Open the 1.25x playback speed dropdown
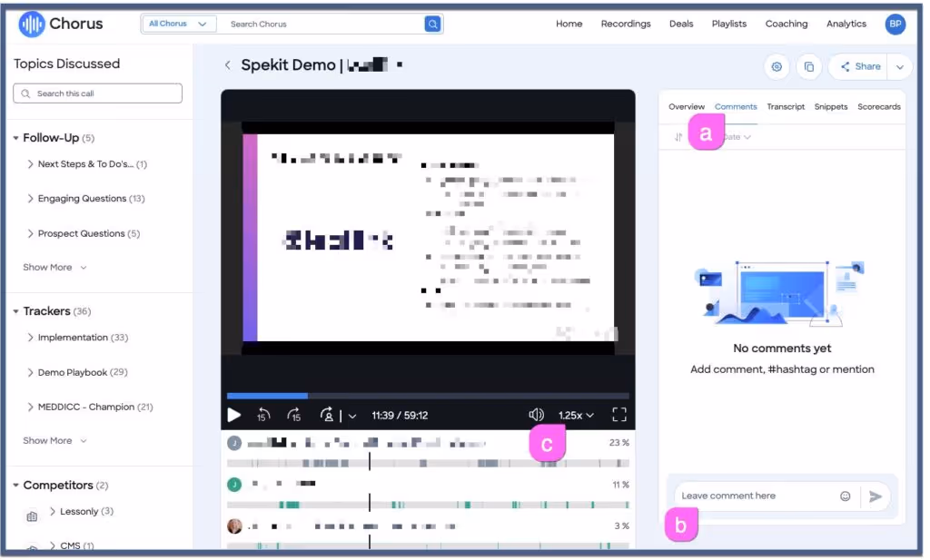This screenshot has width=930, height=560. point(576,416)
